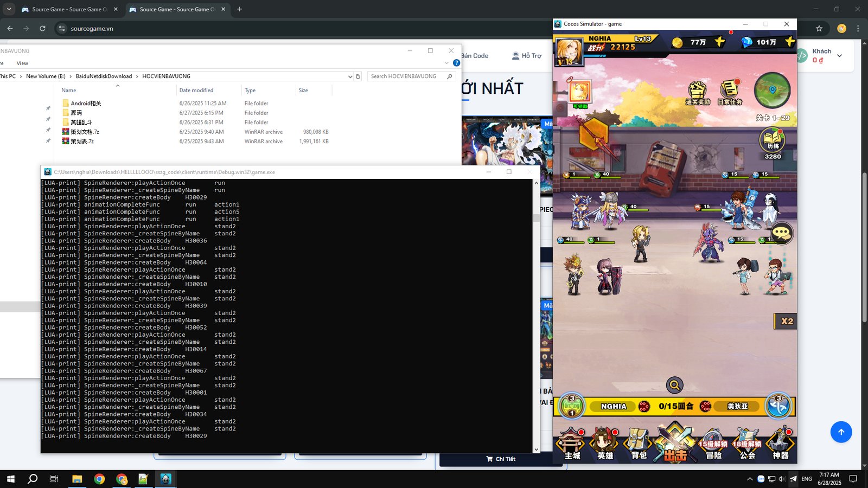868x488 pixels.
Task: Open Chrome tab search dropdown arrow
Action: pos(9,9)
